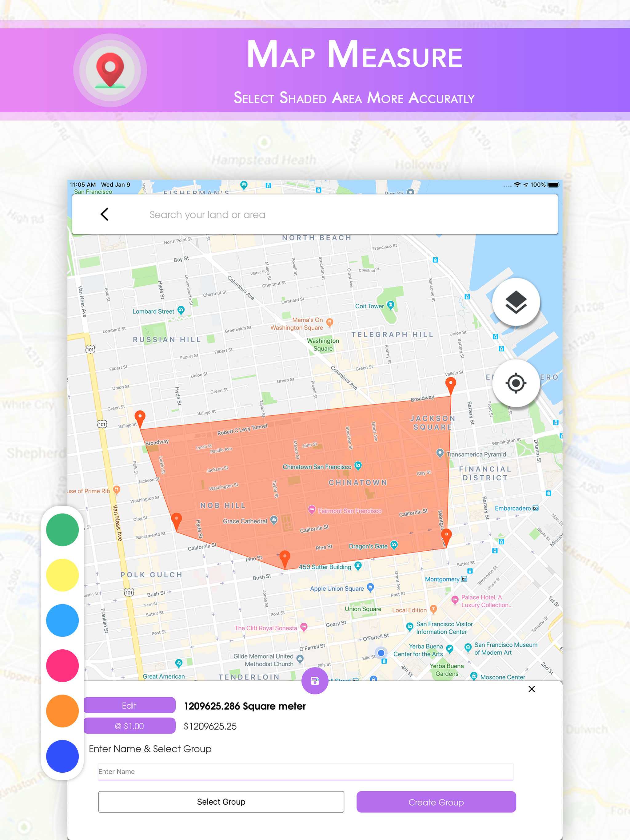Tap the $1209625.25 price value
The width and height of the screenshot is (630, 840).
pos(210,726)
